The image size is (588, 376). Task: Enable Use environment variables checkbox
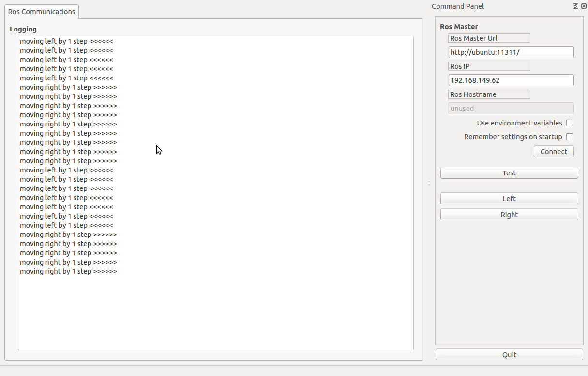coord(570,123)
